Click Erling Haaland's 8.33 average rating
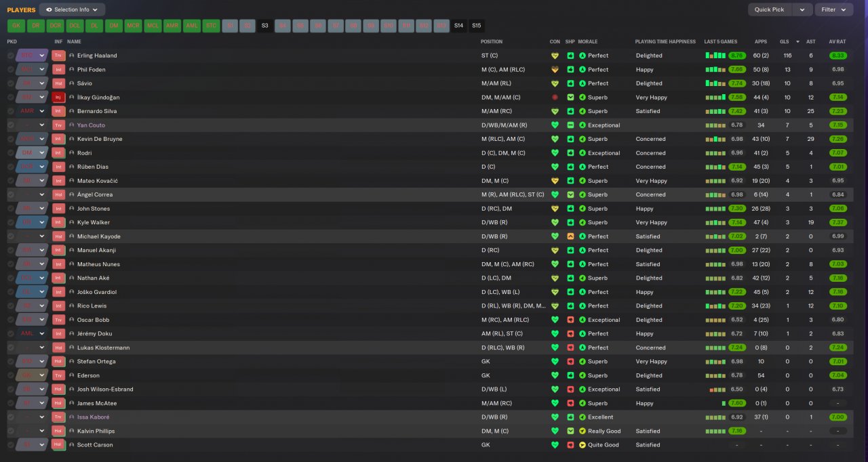The height and width of the screenshot is (462, 868). tap(837, 56)
